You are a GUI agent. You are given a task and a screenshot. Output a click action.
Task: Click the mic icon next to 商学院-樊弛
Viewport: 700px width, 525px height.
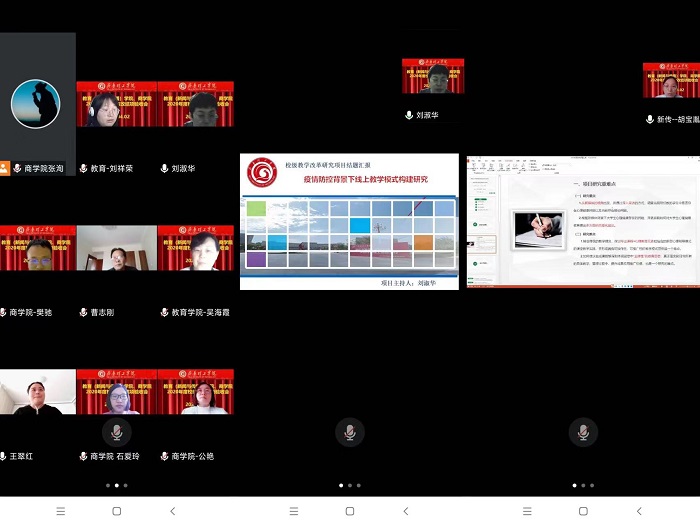click(3, 313)
